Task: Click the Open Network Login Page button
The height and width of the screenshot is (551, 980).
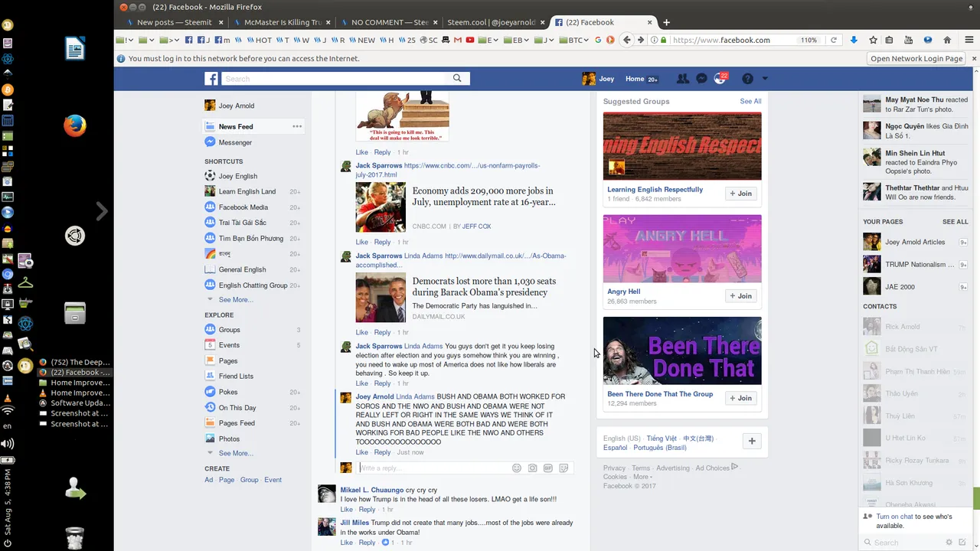Action: tap(916, 58)
